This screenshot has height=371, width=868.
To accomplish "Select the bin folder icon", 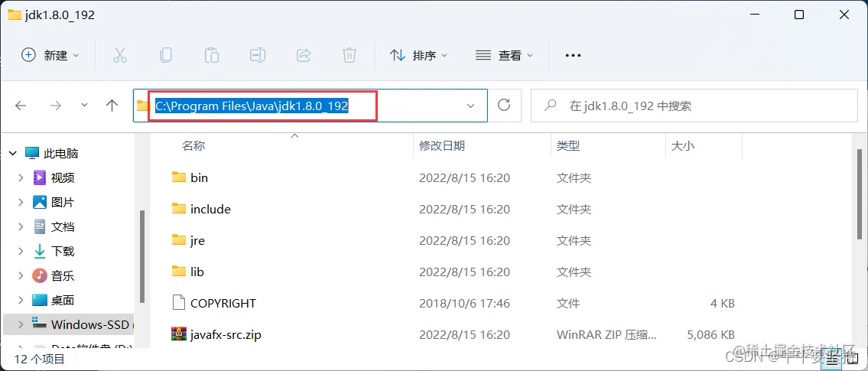I will 178,177.
